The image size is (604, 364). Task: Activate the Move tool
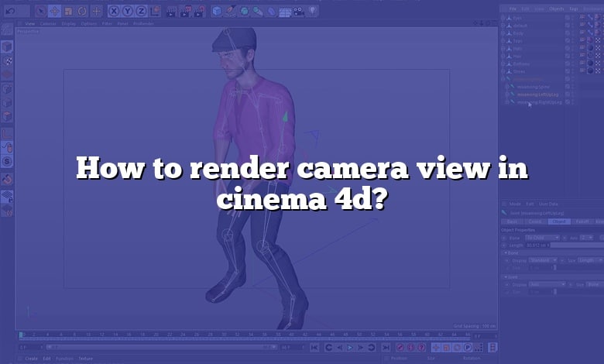(x=55, y=12)
